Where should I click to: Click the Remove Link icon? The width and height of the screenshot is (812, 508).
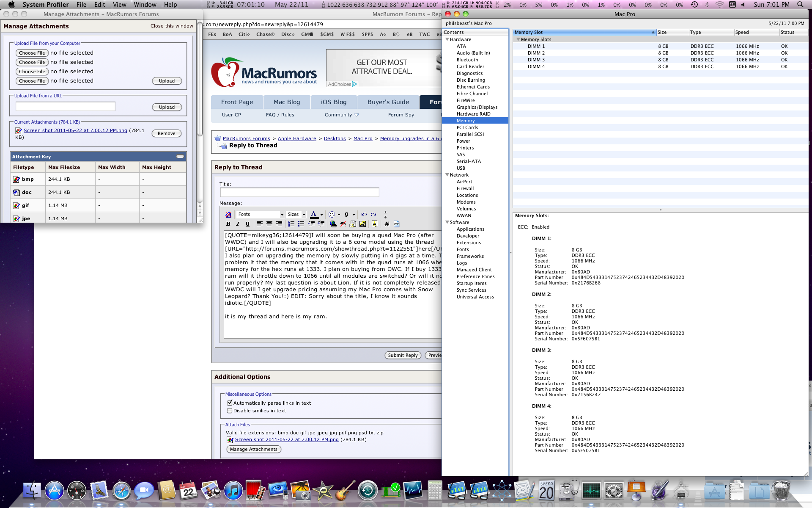[x=343, y=224]
